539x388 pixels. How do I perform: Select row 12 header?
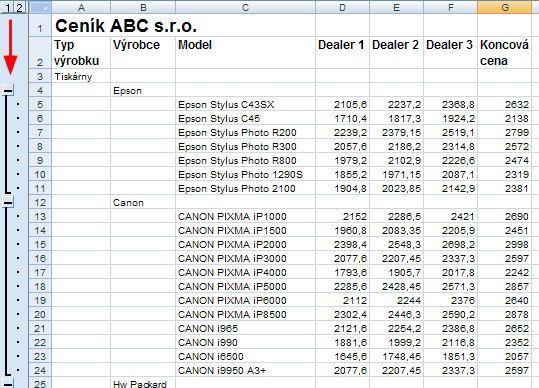(x=40, y=202)
